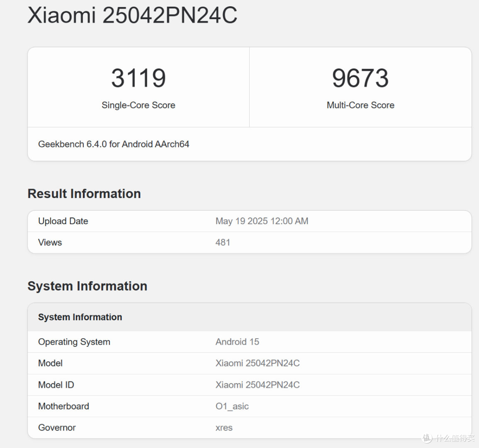
Task: Click the Xiaomi 25042PN24C page title
Action: pyautogui.click(x=132, y=15)
